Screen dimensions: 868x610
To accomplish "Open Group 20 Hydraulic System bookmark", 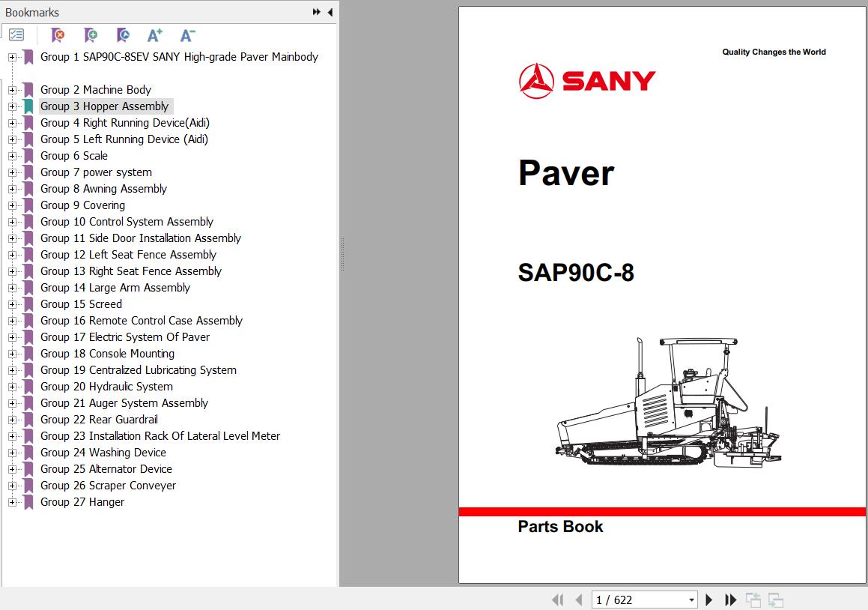I will point(107,387).
